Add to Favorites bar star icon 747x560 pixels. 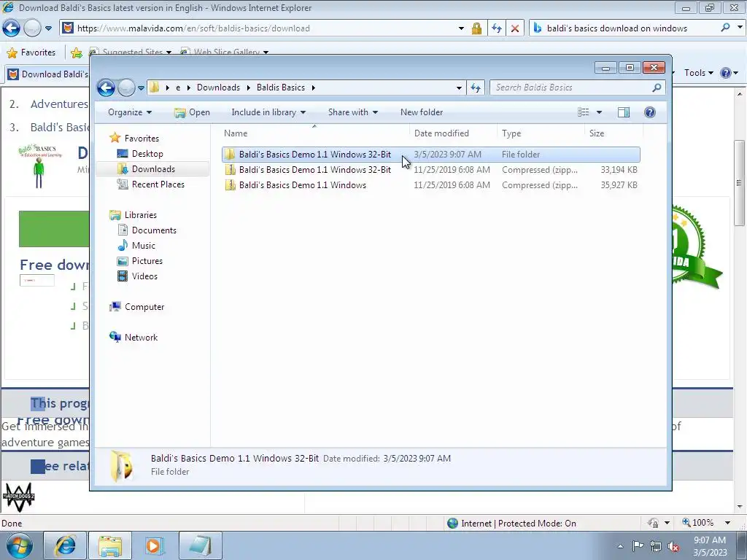[76, 52]
